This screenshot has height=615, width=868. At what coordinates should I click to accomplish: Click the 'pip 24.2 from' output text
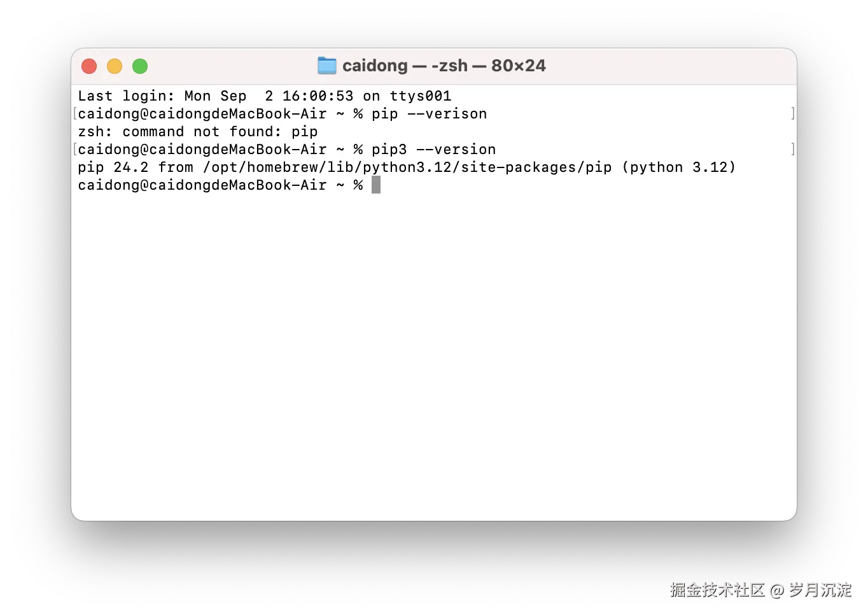[x=136, y=167]
